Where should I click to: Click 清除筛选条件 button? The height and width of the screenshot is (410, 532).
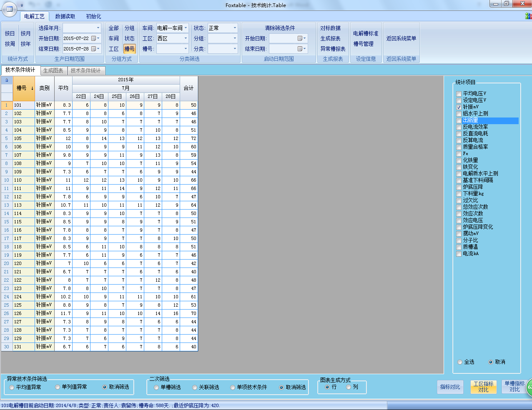coord(280,28)
